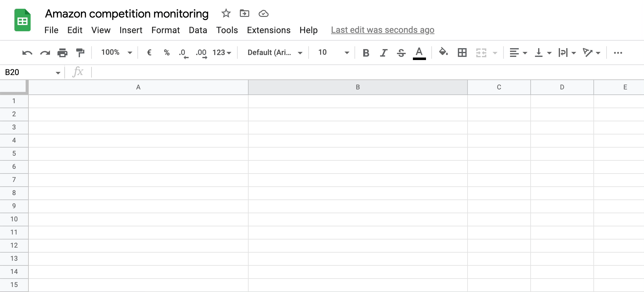
Task: Open the font size 10 dropdown
Action: pos(333,53)
